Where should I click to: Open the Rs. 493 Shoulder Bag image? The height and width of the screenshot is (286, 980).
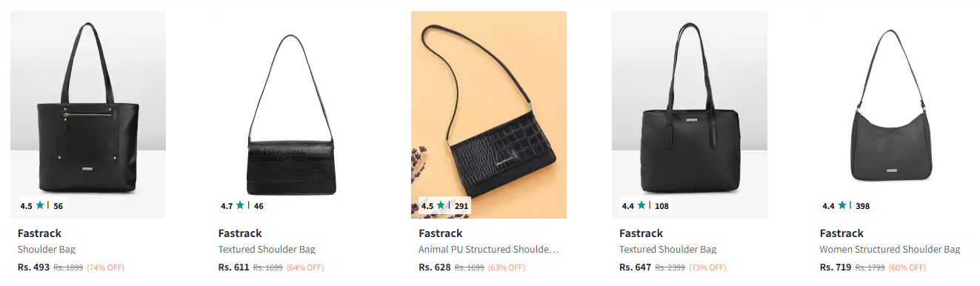point(88,115)
